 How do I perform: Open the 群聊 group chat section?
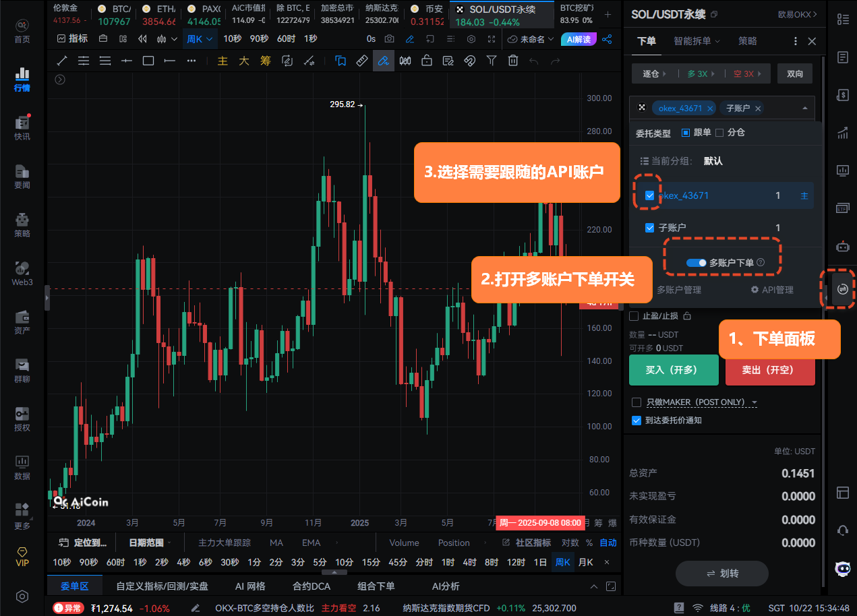point(22,370)
